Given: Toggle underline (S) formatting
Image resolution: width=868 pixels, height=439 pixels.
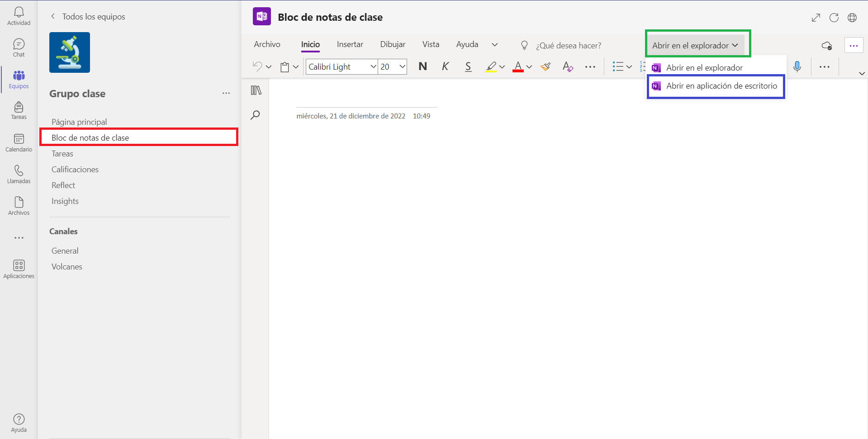Looking at the screenshot, I should (x=468, y=66).
